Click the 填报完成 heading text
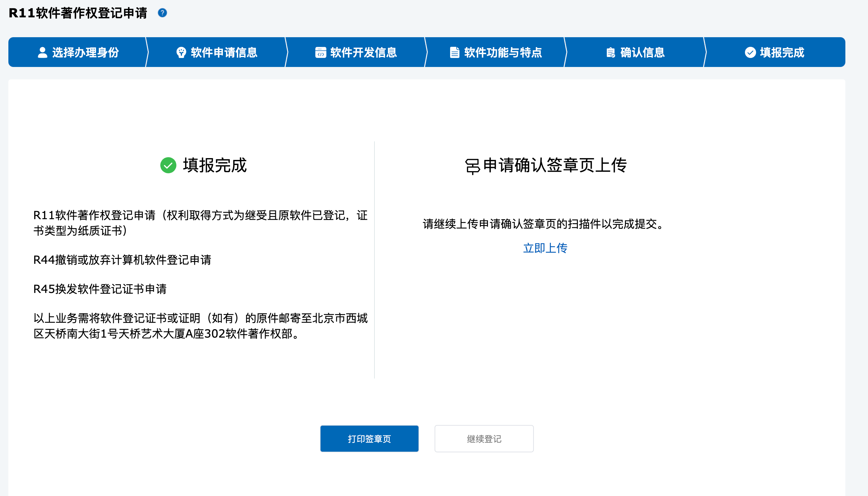Screen dimensions: 868x496 coord(215,165)
